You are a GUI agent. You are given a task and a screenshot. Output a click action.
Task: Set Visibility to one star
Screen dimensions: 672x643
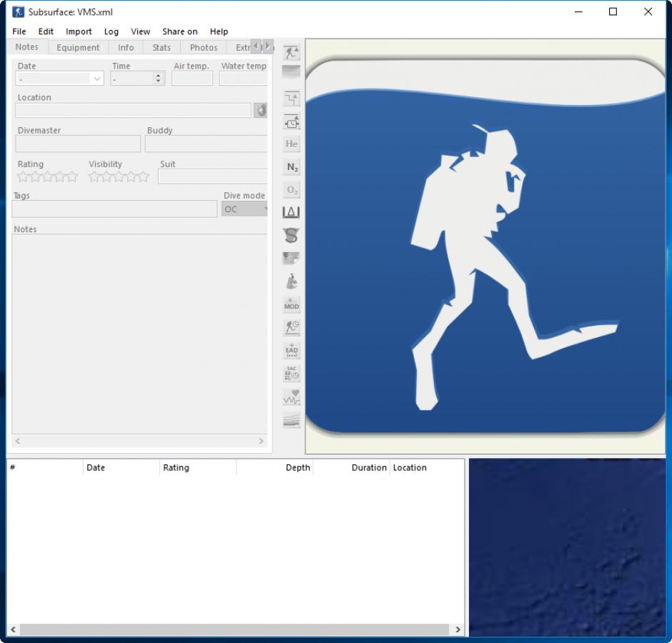(94, 176)
